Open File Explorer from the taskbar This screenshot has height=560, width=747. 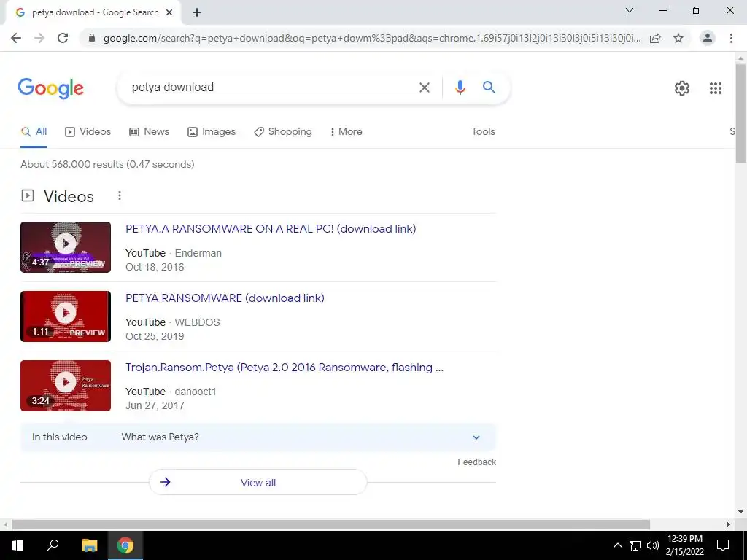[89, 545]
